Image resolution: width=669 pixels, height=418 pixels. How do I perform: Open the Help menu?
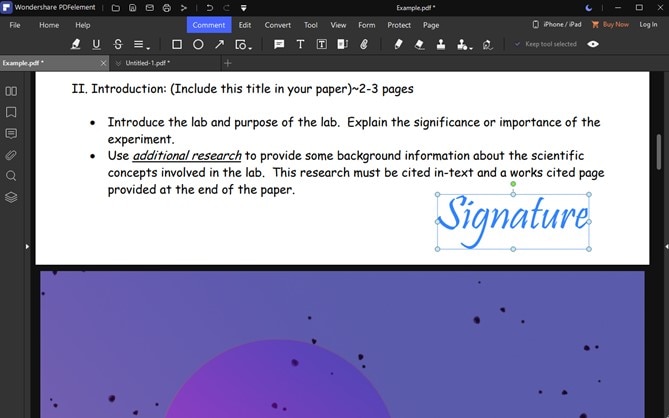coord(83,25)
